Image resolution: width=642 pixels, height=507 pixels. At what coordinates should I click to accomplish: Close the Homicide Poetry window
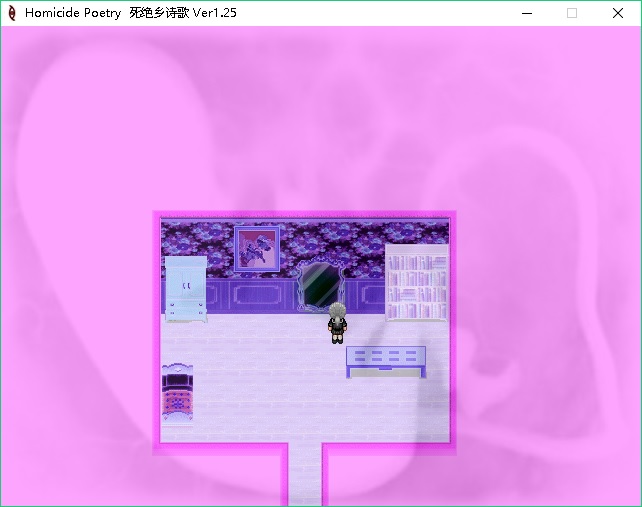coord(618,13)
